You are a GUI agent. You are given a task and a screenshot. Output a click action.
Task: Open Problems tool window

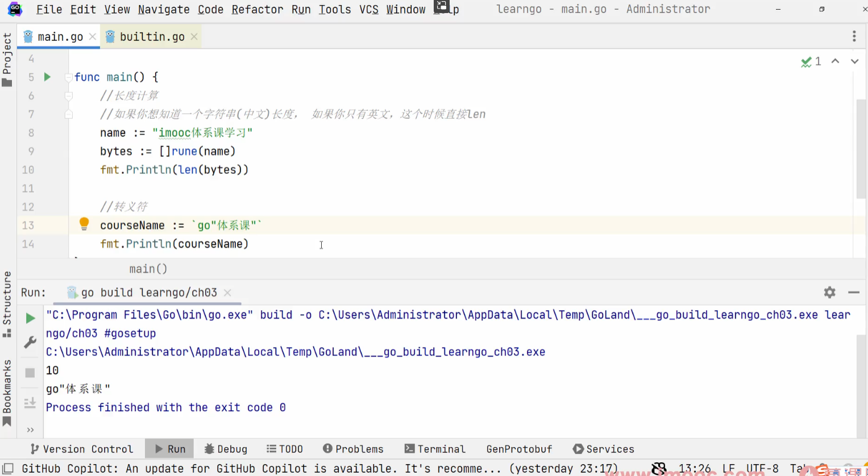pos(353,449)
